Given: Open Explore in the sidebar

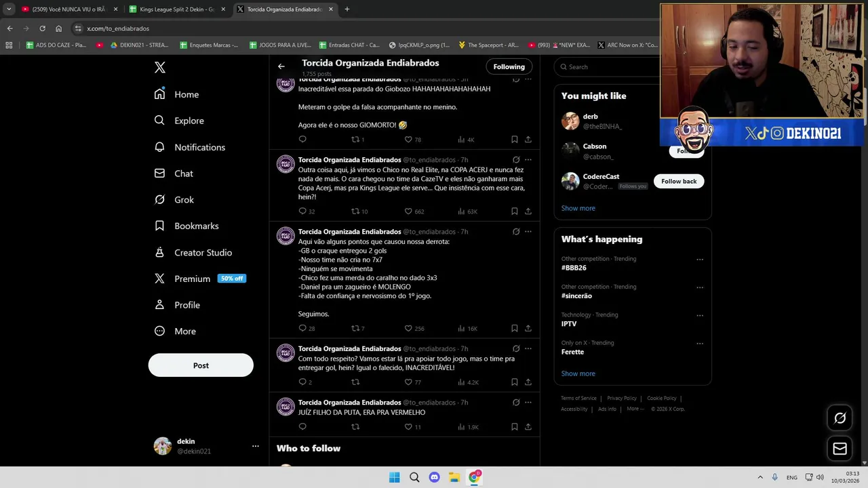Looking at the screenshot, I should point(179,121).
